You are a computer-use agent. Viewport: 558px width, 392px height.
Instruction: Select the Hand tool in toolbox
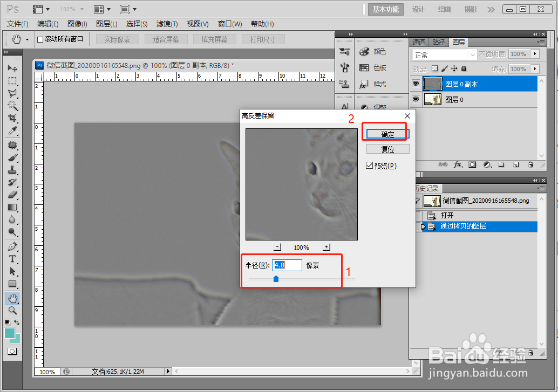click(x=12, y=298)
